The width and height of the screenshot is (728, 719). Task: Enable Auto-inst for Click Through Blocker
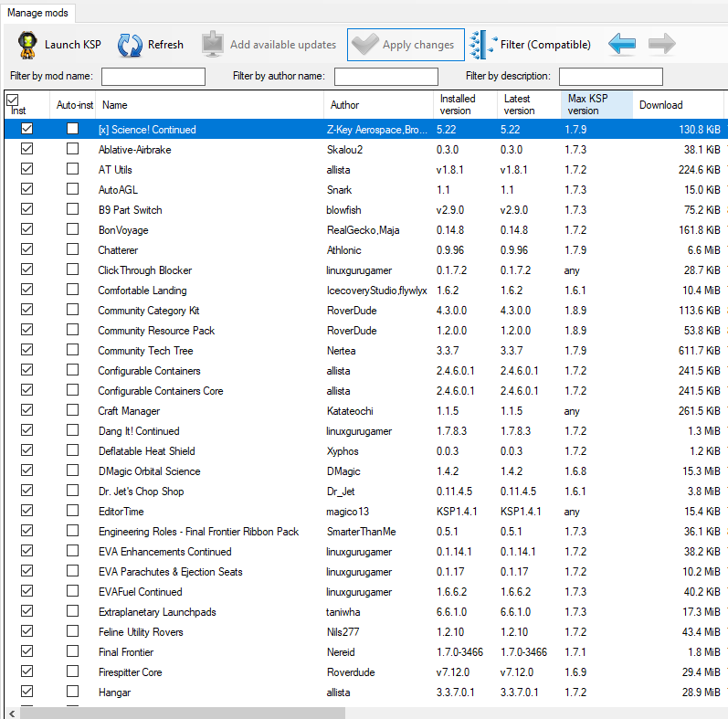pyautogui.click(x=72, y=270)
